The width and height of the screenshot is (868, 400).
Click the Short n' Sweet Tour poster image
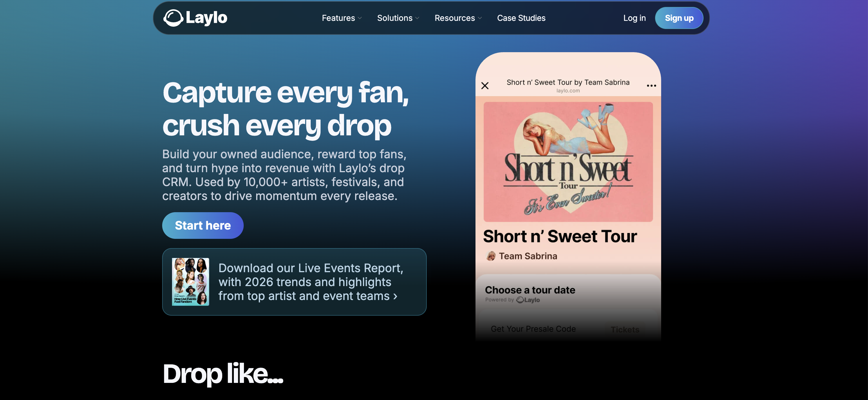(x=568, y=162)
